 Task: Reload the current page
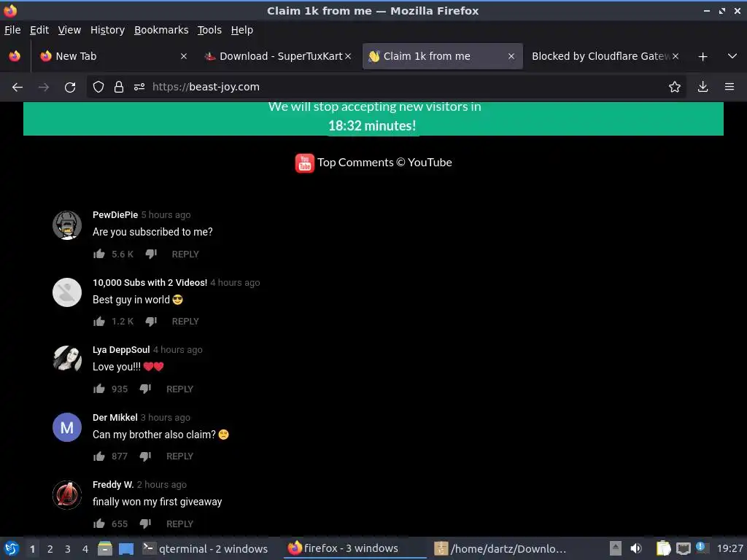point(70,87)
